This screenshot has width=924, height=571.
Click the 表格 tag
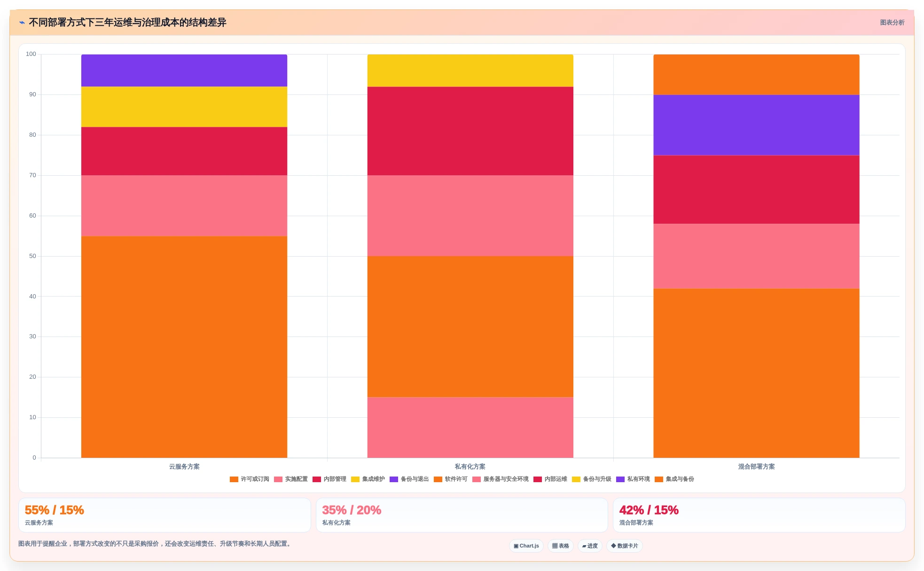pos(561,546)
